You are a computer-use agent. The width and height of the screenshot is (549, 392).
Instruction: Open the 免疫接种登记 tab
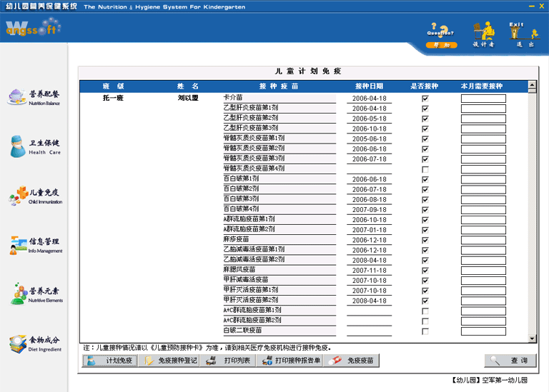169,361
